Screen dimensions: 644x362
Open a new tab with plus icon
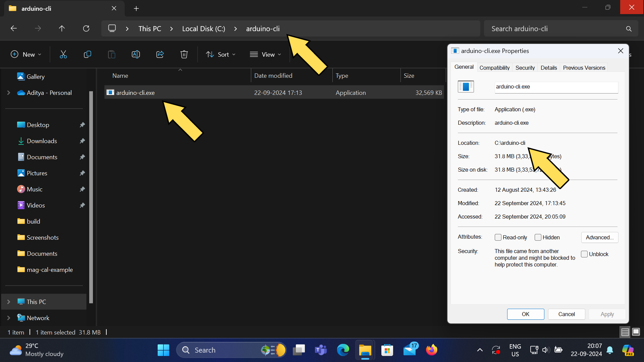(x=136, y=8)
